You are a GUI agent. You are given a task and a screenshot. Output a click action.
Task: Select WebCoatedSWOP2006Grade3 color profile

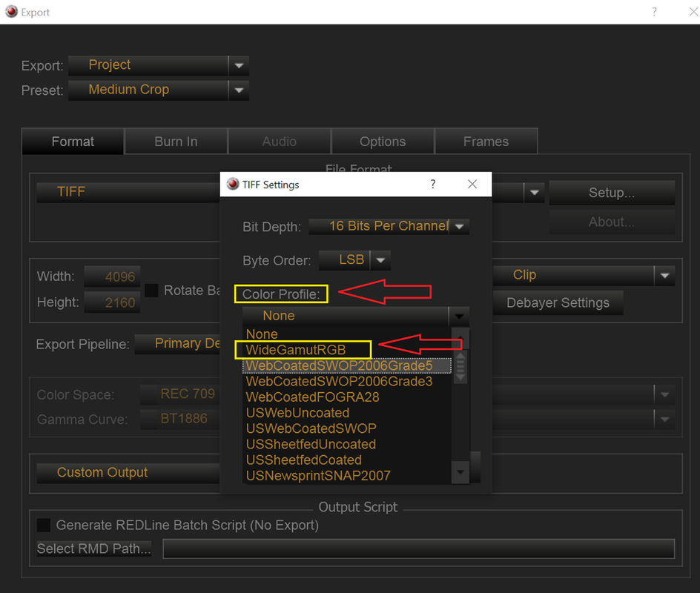point(347,382)
